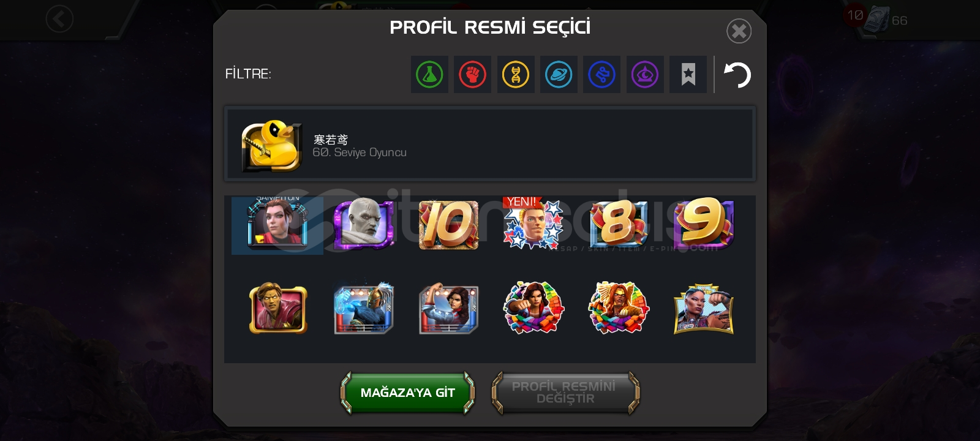980x441 pixels.
Task: Select the gold number 10 profile picture
Action: click(448, 225)
